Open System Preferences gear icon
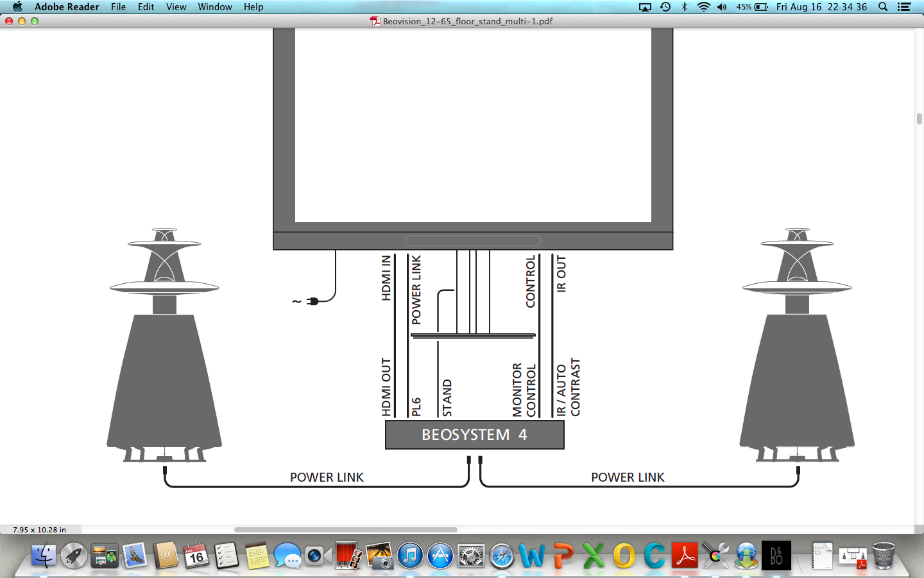 tap(471, 556)
